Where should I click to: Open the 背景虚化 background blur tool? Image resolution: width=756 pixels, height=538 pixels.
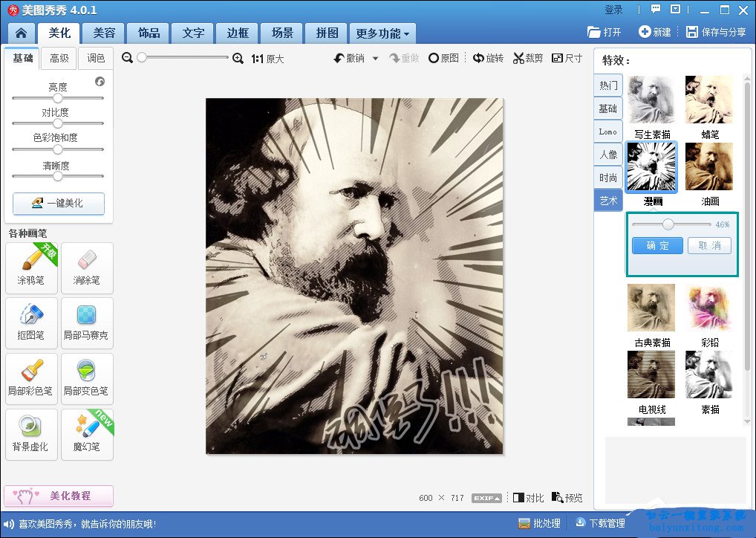point(31,433)
